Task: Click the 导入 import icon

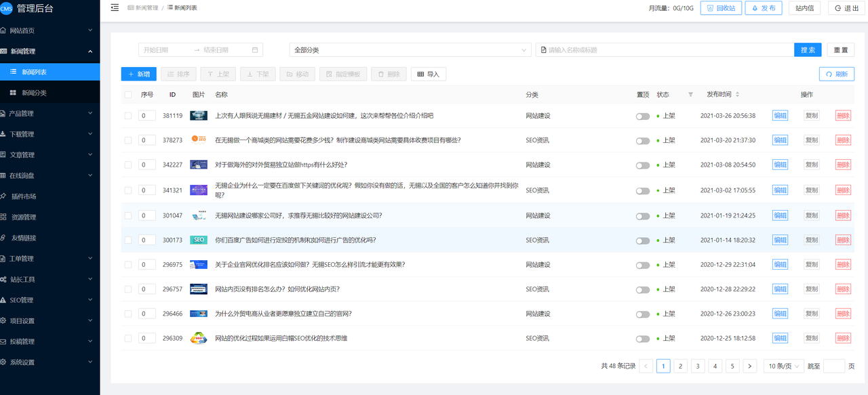Action: click(x=428, y=74)
